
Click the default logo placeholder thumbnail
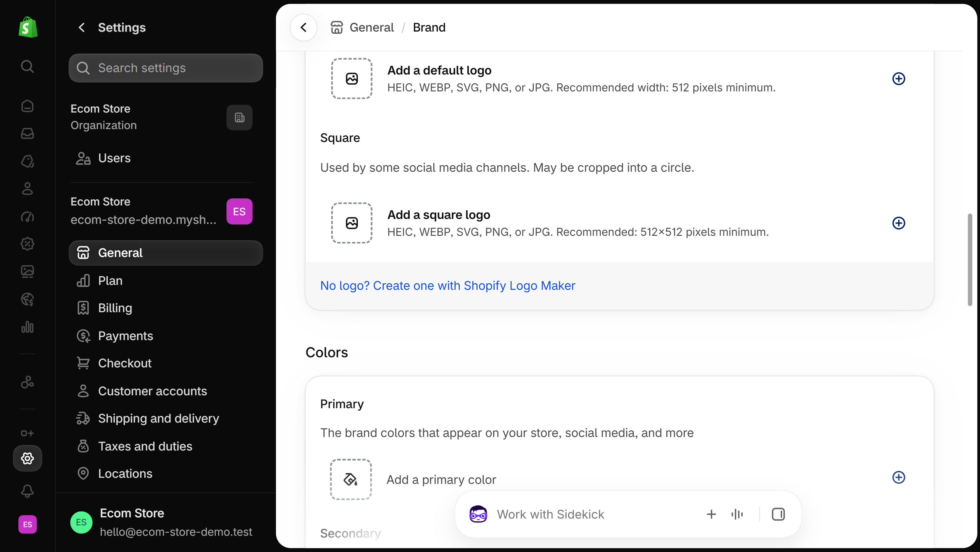(x=351, y=79)
